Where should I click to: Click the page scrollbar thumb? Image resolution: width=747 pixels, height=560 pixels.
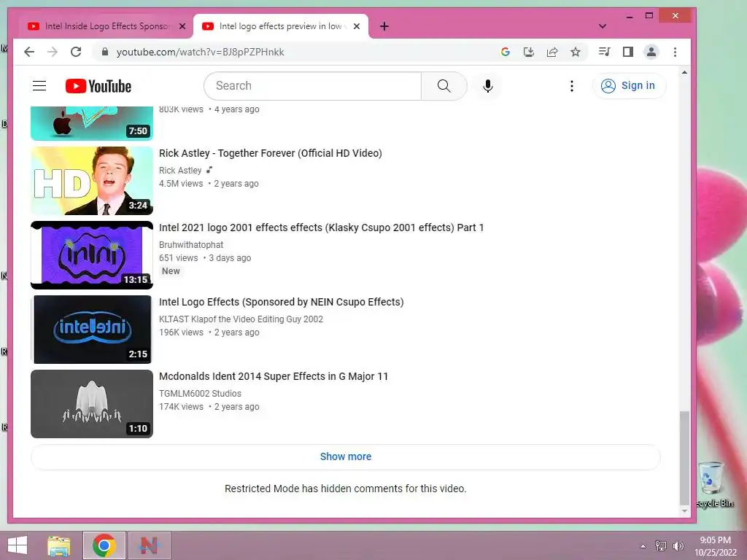[684, 458]
